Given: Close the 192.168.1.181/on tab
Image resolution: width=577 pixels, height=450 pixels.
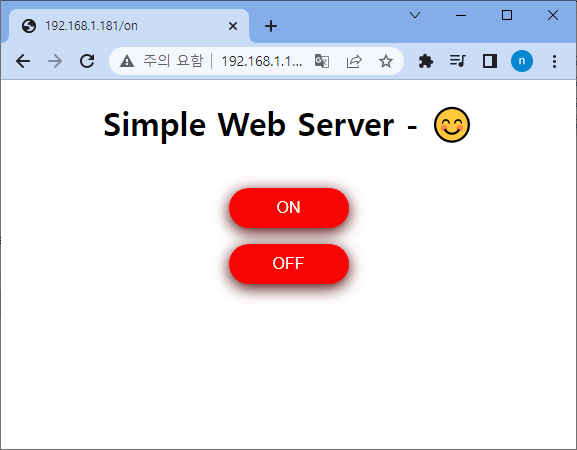Looking at the screenshot, I should pos(233,26).
